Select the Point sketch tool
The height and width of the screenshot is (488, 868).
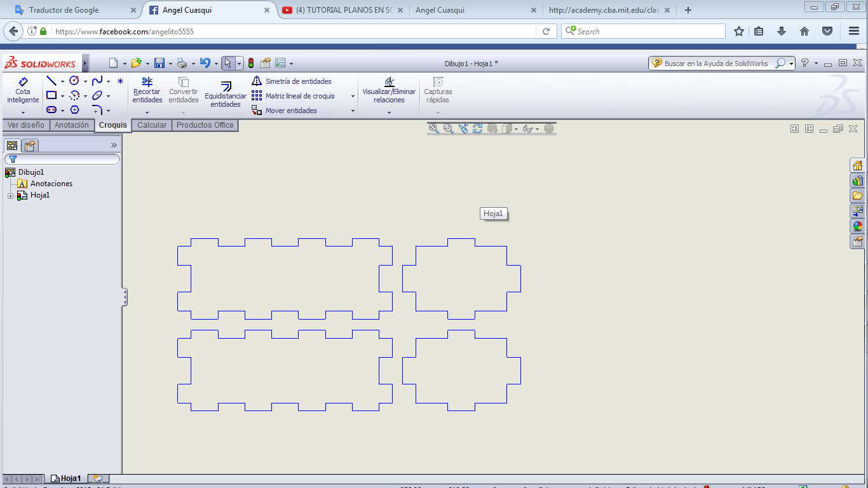tap(120, 81)
